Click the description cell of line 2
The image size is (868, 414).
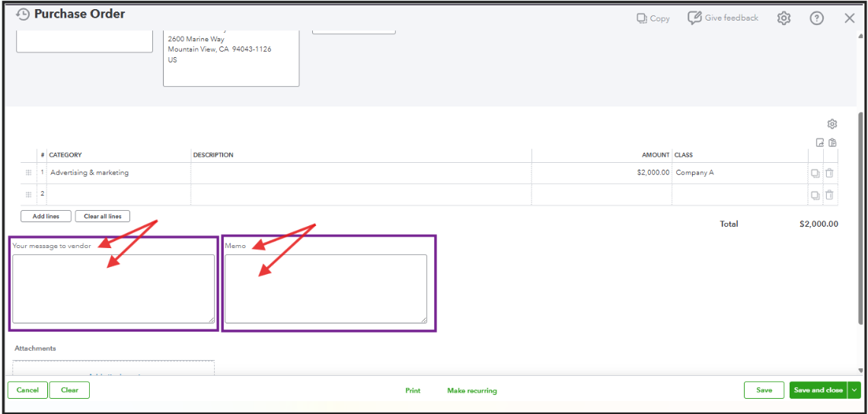click(x=362, y=194)
